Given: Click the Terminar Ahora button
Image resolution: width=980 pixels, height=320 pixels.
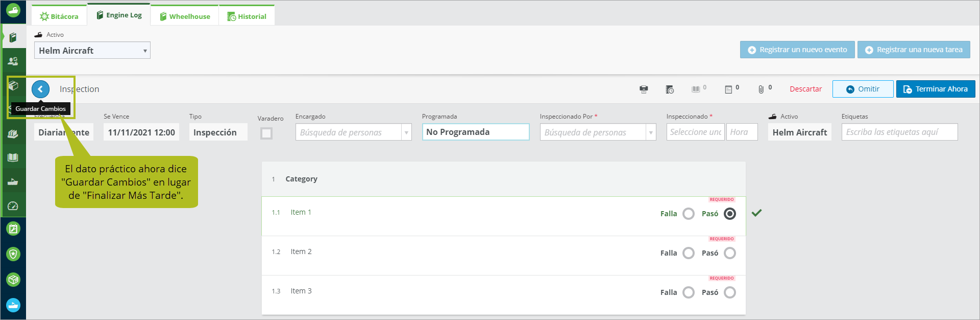Looking at the screenshot, I should [x=936, y=89].
